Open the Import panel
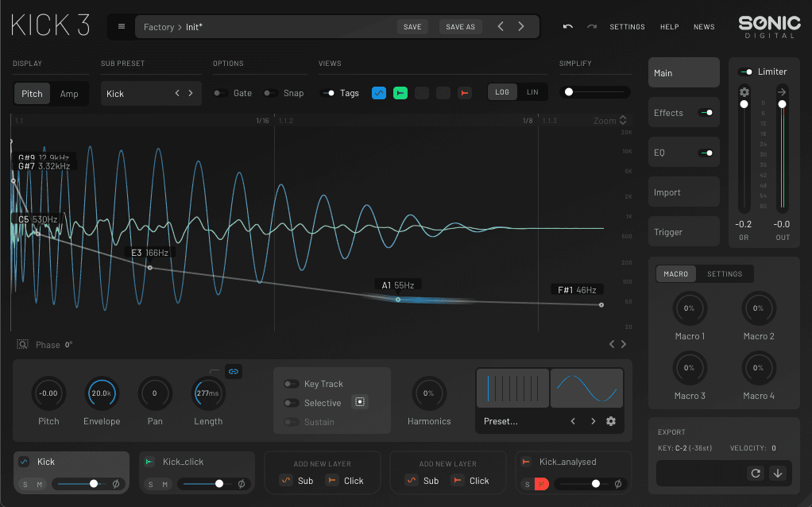Image resolution: width=812 pixels, height=507 pixels. (x=683, y=192)
